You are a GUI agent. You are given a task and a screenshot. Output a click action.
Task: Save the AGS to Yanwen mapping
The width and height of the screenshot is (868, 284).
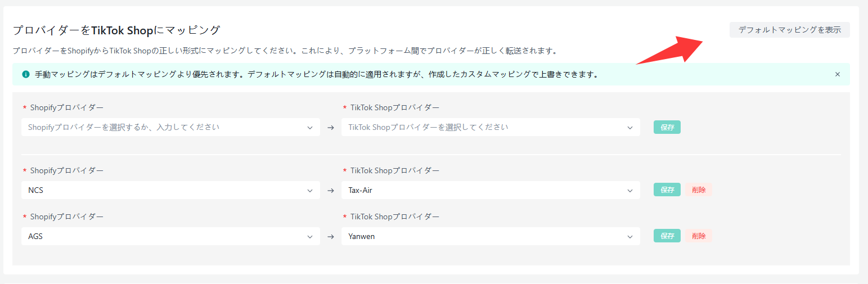(x=667, y=236)
